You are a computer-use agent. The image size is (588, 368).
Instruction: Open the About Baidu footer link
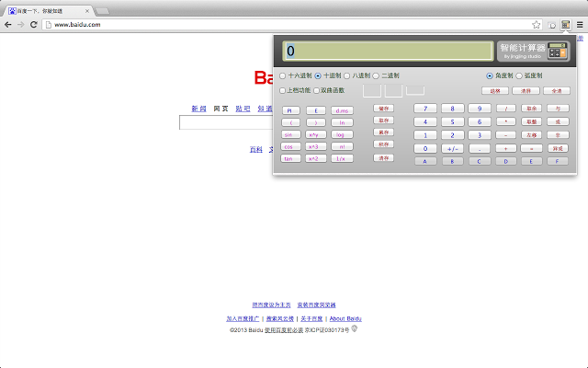[x=345, y=319]
